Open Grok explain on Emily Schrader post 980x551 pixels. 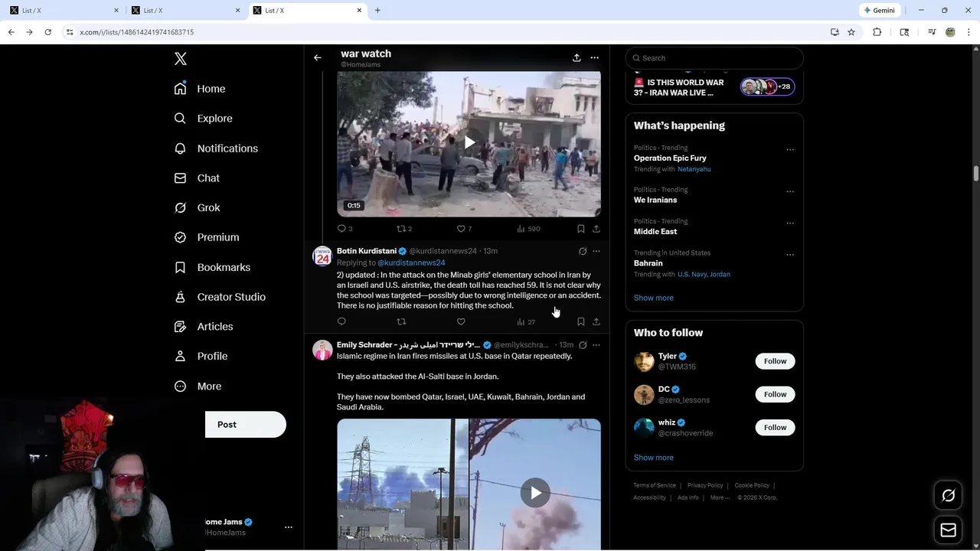pos(583,345)
